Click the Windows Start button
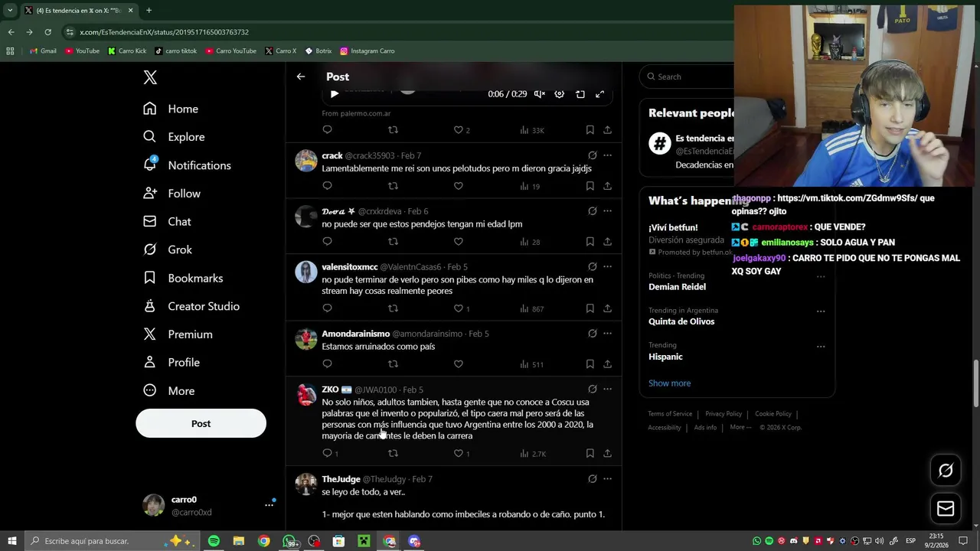The height and width of the screenshot is (551, 980). click(12, 541)
